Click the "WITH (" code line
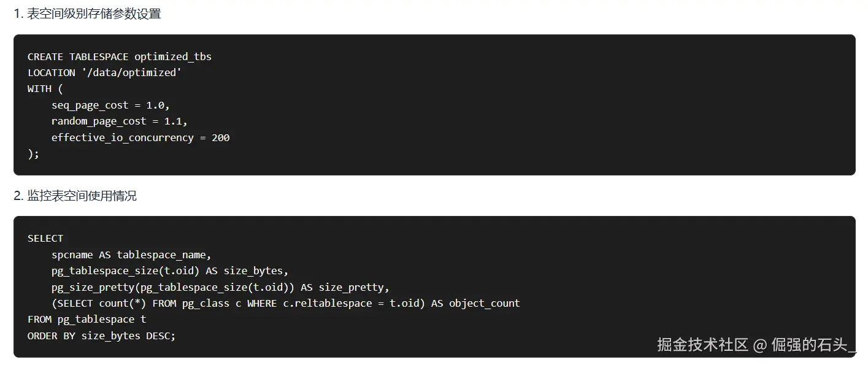 (x=45, y=89)
